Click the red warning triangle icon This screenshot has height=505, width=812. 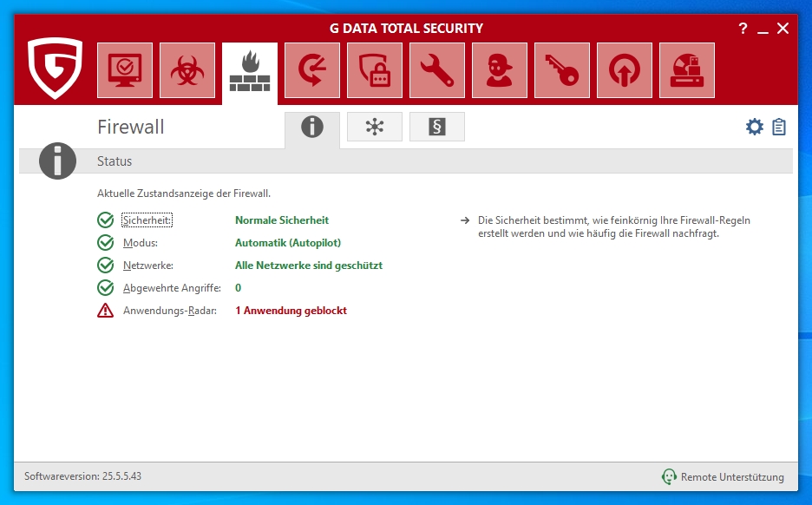click(x=106, y=311)
